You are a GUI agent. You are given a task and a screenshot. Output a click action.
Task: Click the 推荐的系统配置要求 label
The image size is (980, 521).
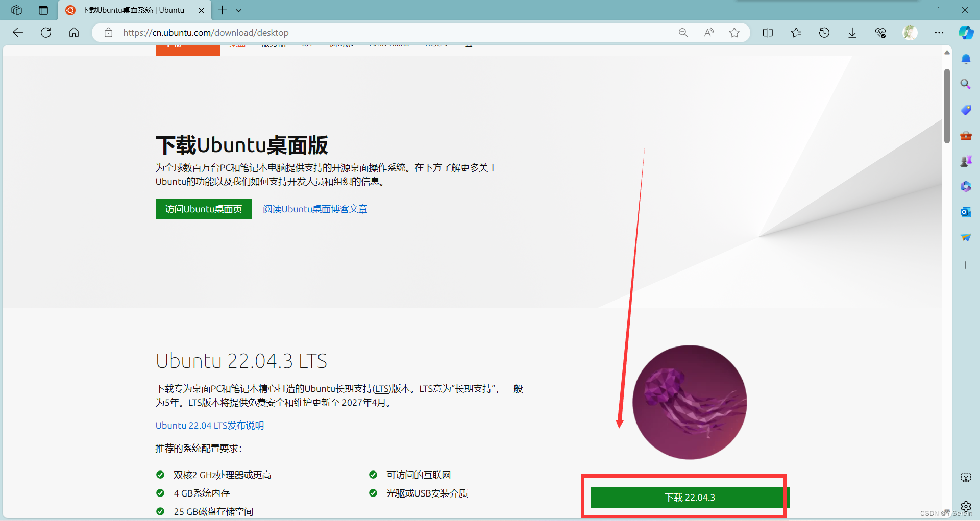(199, 449)
